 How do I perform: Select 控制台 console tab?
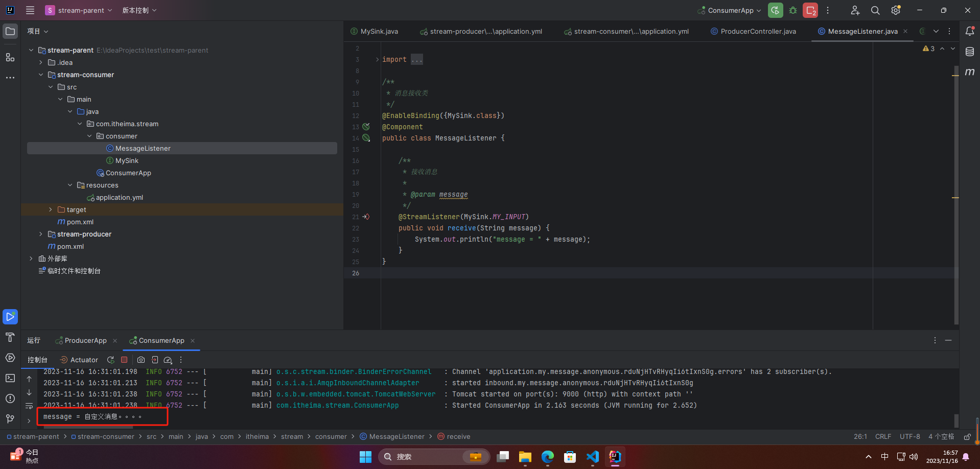coord(37,360)
